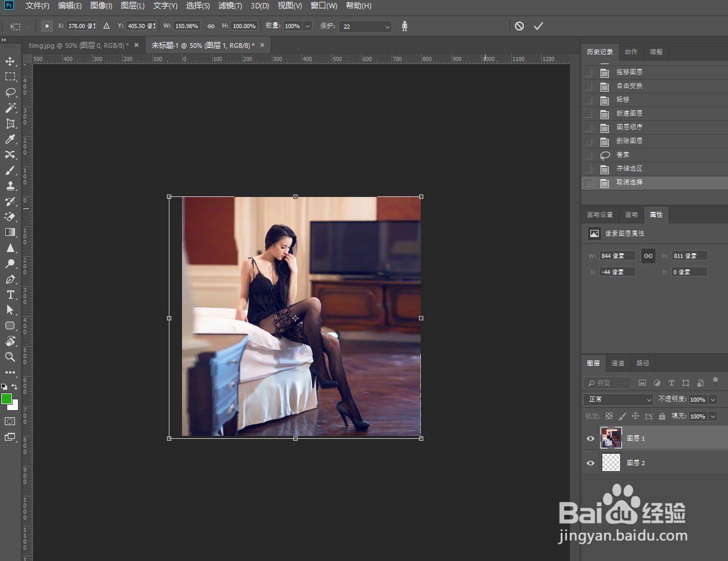The width and height of the screenshot is (728, 561).
Task: Open the 数量 amount dropdown arrow
Action: coord(308,26)
